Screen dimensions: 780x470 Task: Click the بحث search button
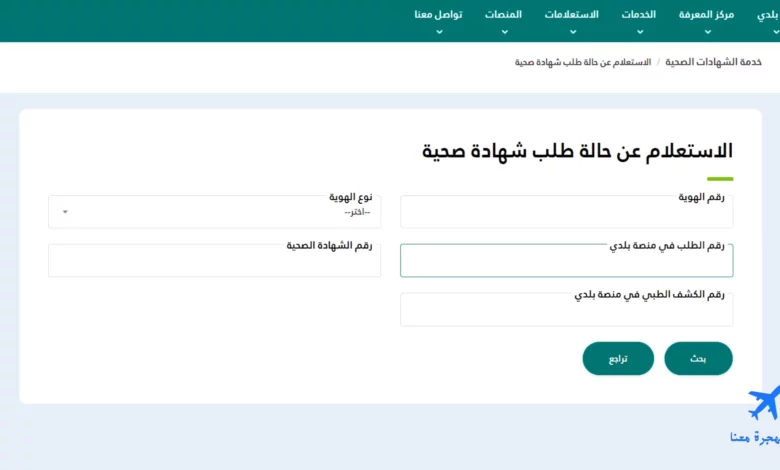tap(698, 359)
